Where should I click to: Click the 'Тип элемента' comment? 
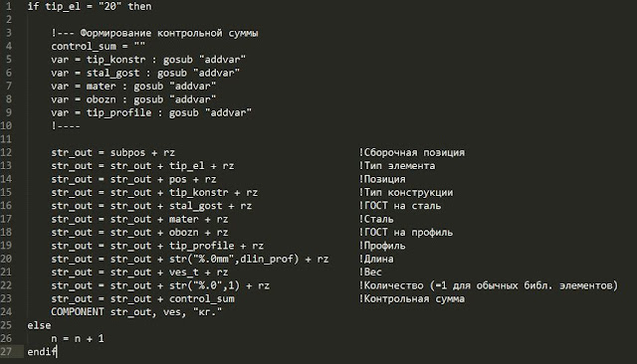click(x=397, y=165)
